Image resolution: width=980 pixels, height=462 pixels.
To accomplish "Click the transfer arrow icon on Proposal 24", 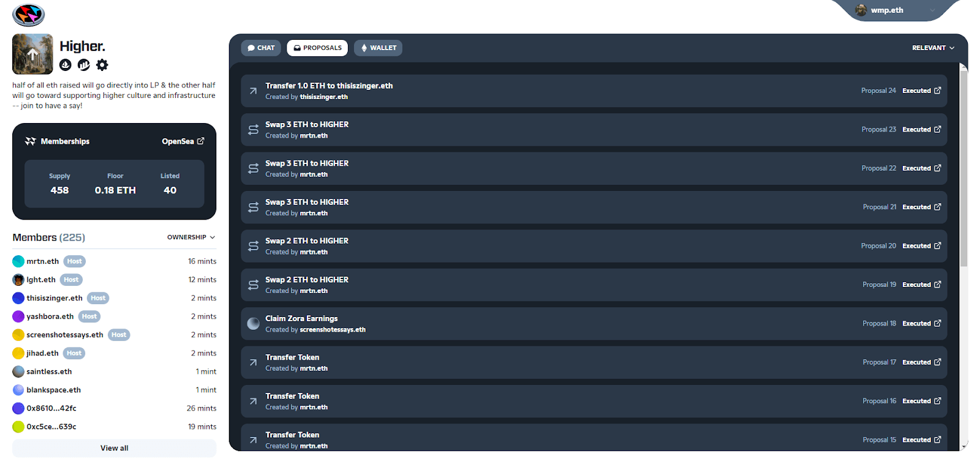I will [253, 91].
